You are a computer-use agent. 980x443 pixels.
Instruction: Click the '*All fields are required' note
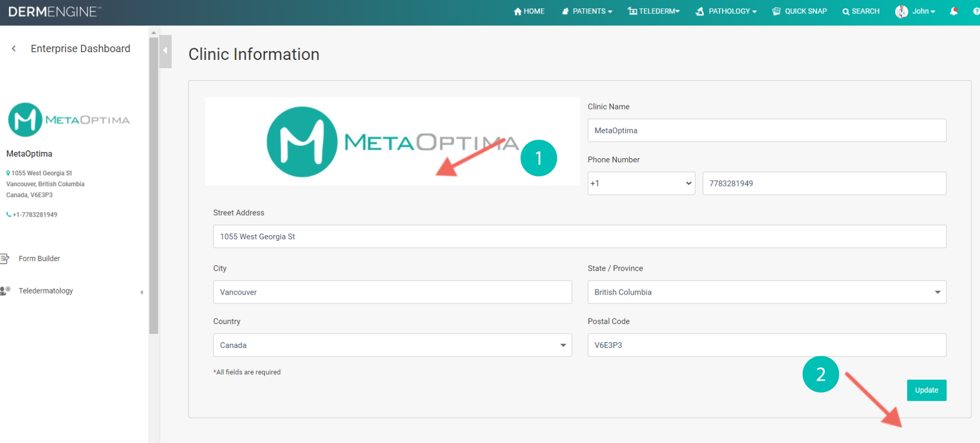click(247, 372)
